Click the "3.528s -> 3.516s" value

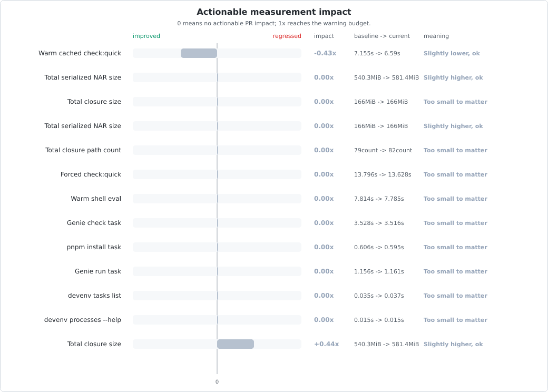pos(379,223)
